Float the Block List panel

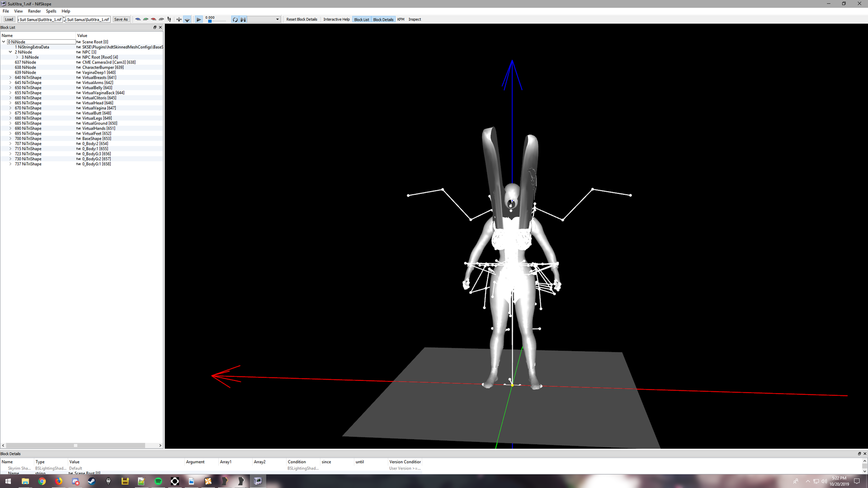[x=155, y=28]
